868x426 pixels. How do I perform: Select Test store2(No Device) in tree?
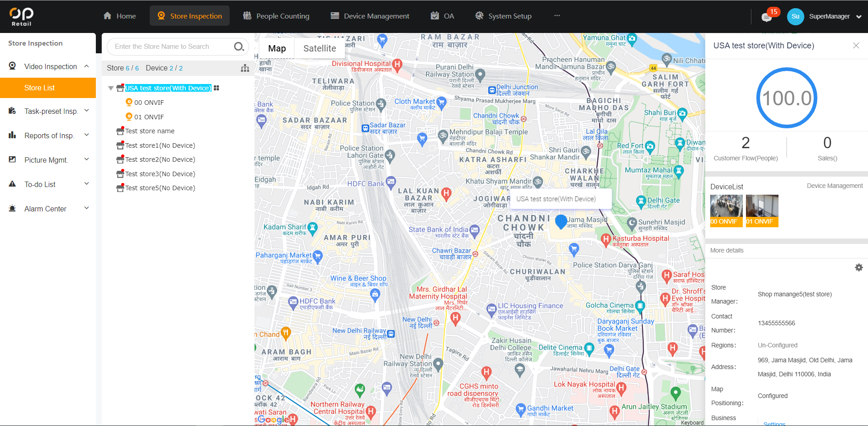pos(160,159)
